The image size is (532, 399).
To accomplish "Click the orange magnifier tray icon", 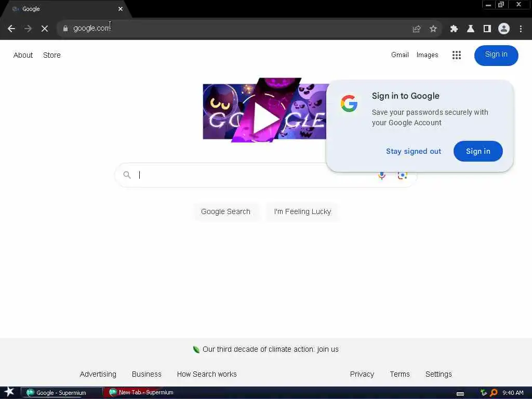I will [x=494, y=393].
